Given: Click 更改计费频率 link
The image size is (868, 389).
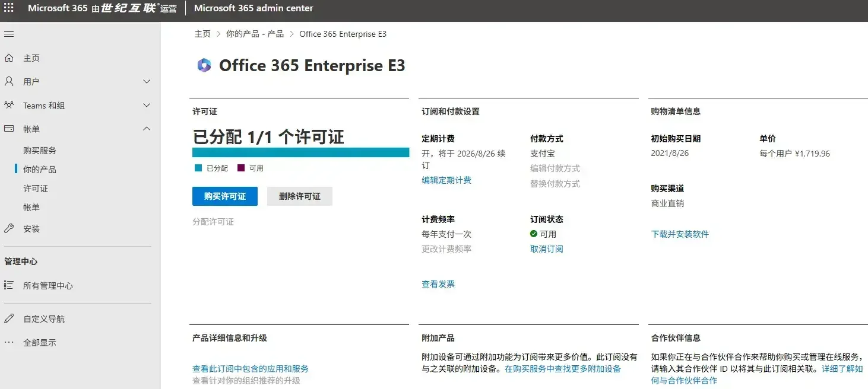Looking at the screenshot, I should pos(446,249).
